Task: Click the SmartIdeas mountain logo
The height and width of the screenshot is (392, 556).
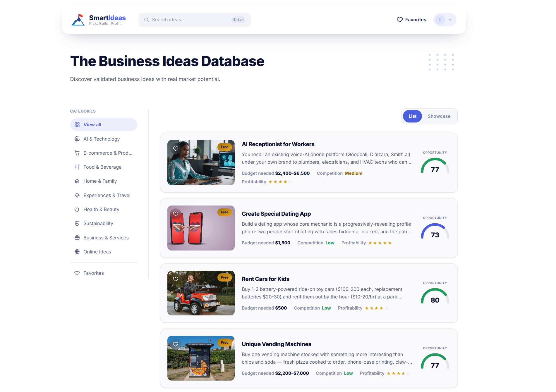Action: 78,20
